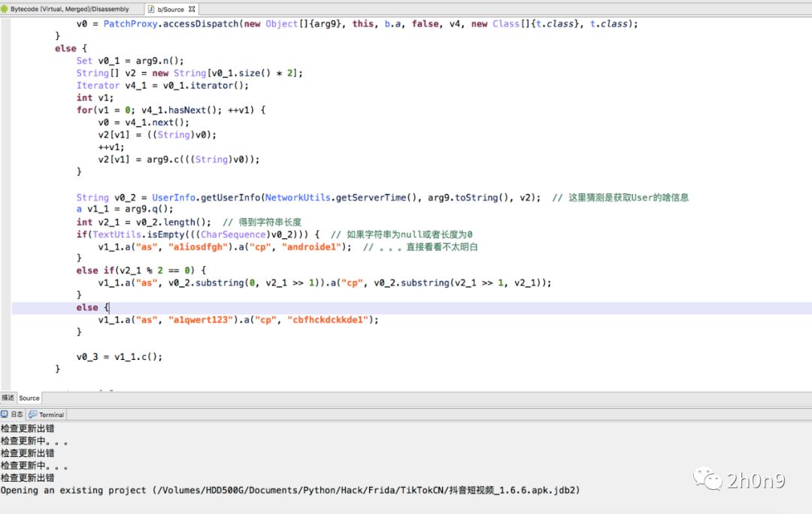Click line 'v2[v1] = ((String)v0);'

click(x=157, y=135)
